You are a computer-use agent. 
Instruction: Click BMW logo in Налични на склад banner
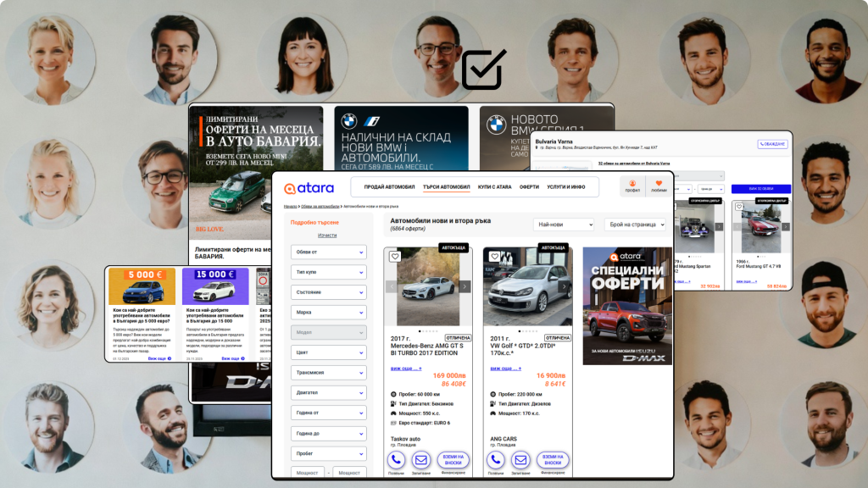coord(348,120)
